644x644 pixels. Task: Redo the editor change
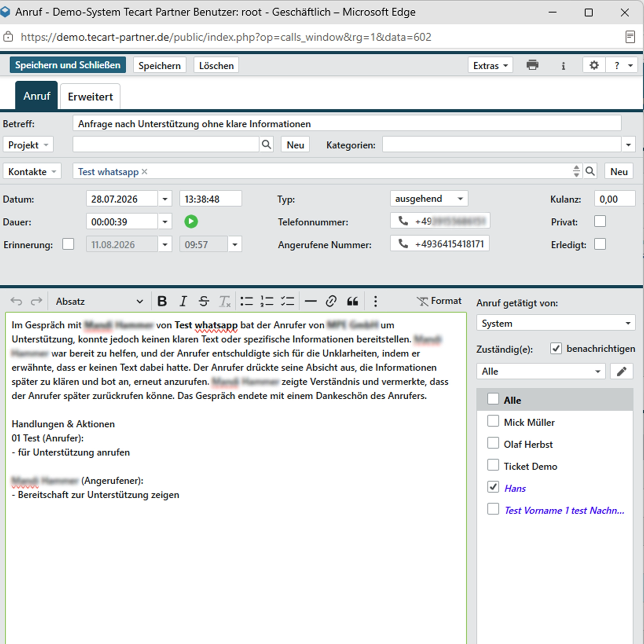pos(36,301)
